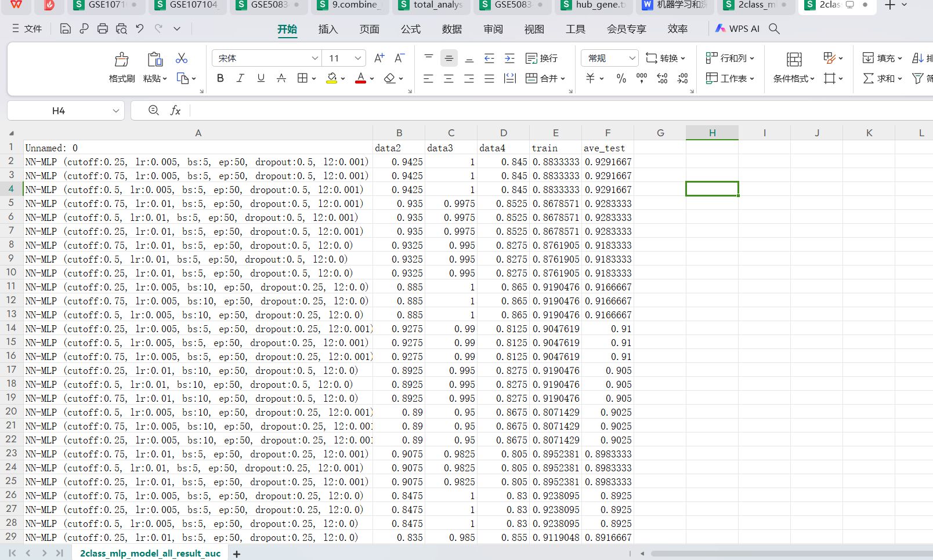933x560 pixels.
Task: Undo the last action
Action: (x=140, y=28)
